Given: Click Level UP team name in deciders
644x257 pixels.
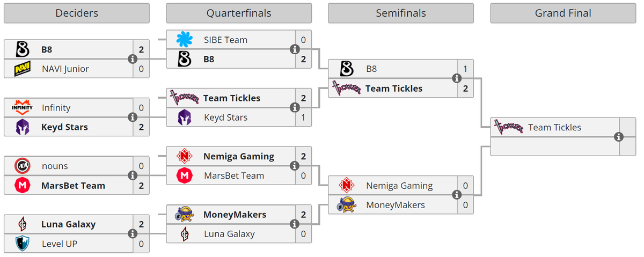Looking at the screenshot, I should (60, 244).
